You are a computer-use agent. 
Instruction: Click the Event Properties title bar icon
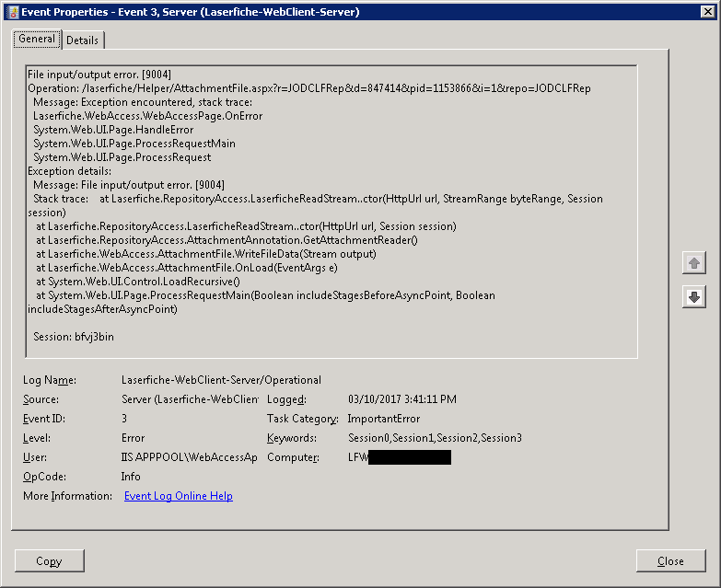[x=13, y=12]
